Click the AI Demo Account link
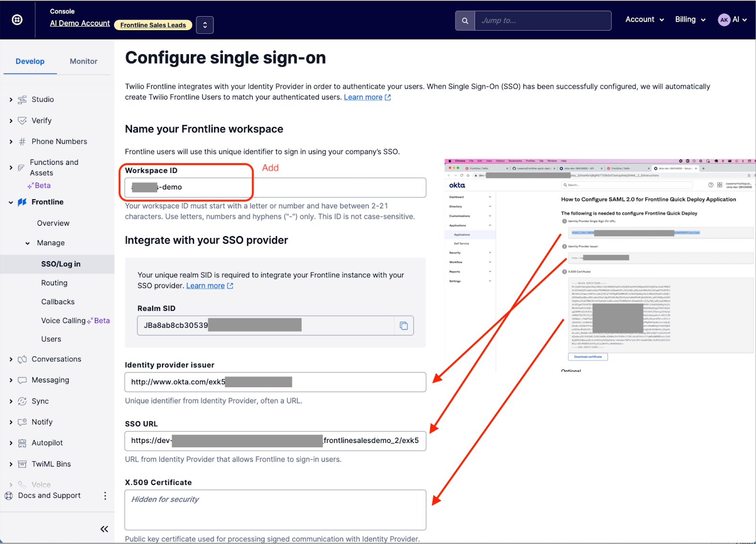This screenshot has width=756, height=544. (80, 23)
